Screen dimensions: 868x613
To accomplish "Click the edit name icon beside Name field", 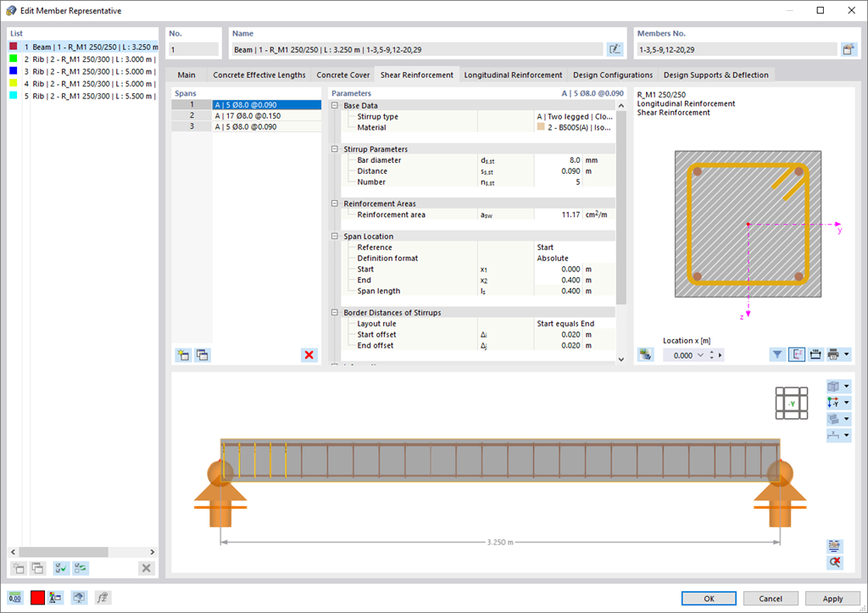I will click(615, 49).
